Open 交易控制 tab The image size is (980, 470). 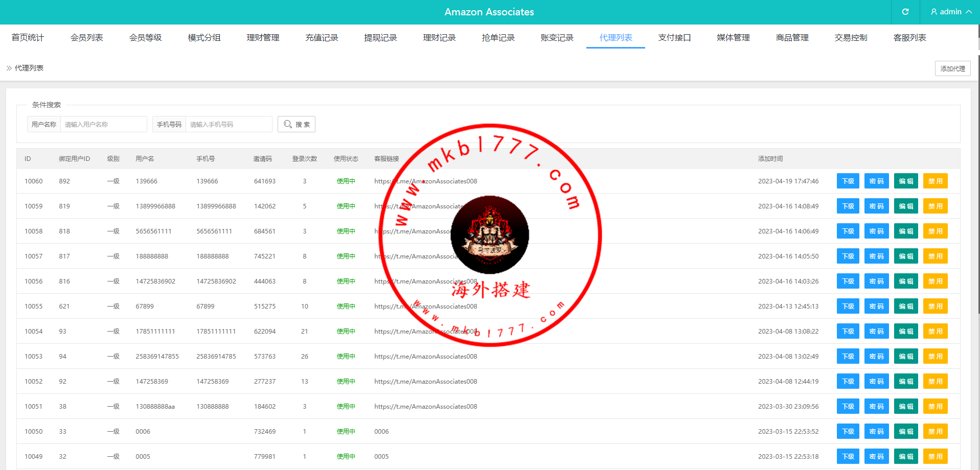pyautogui.click(x=851, y=37)
